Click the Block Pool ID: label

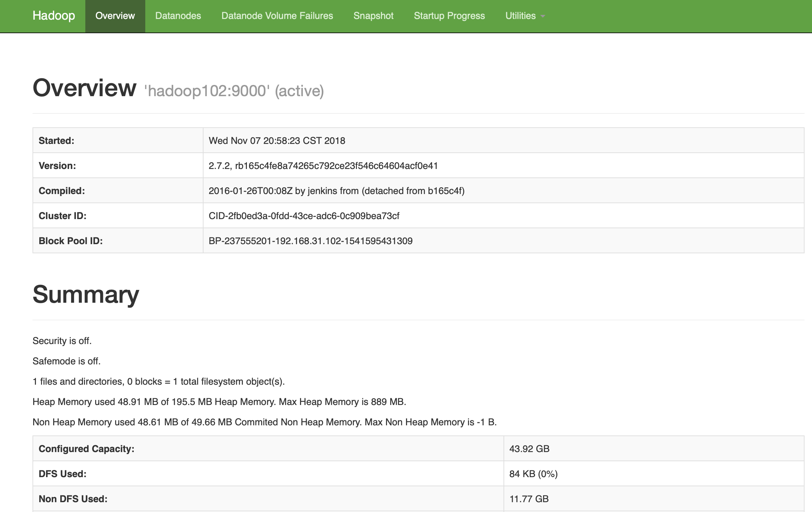(x=70, y=241)
